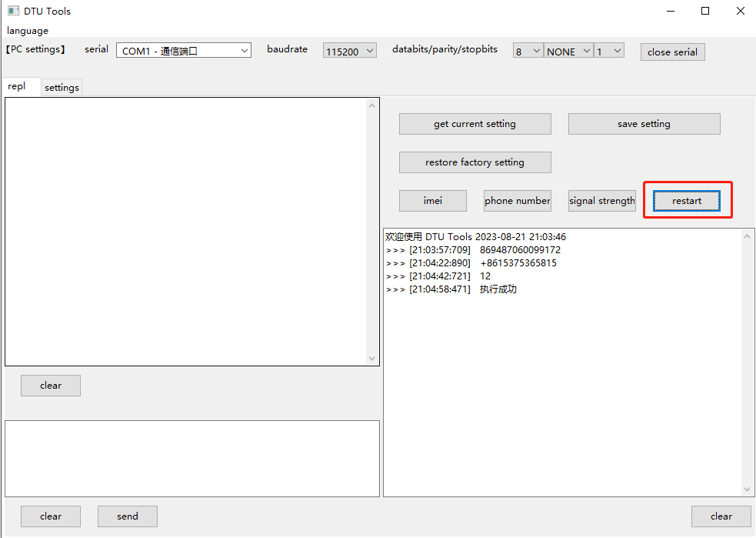
Task: Open the stopbits dropdown showing 1
Action: click(608, 50)
